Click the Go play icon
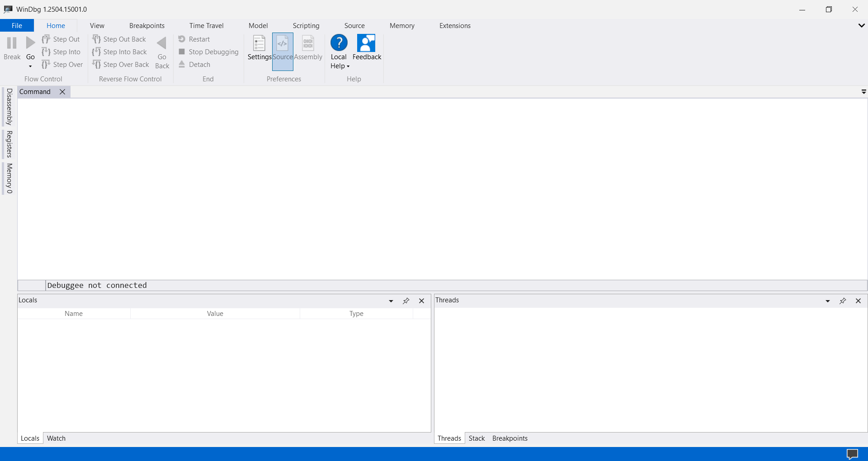The width and height of the screenshot is (868, 461). click(30, 43)
